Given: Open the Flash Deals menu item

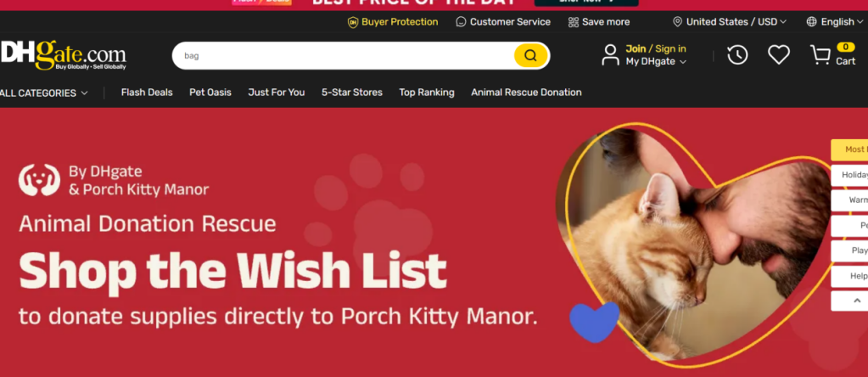Looking at the screenshot, I should tap(147, 93).
